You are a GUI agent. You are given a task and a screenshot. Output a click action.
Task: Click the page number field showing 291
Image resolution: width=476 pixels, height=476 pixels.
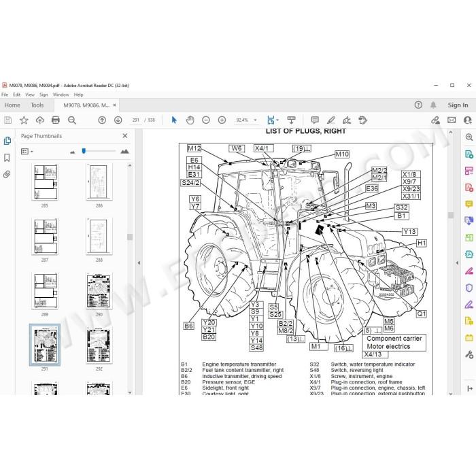click(135, 120)
